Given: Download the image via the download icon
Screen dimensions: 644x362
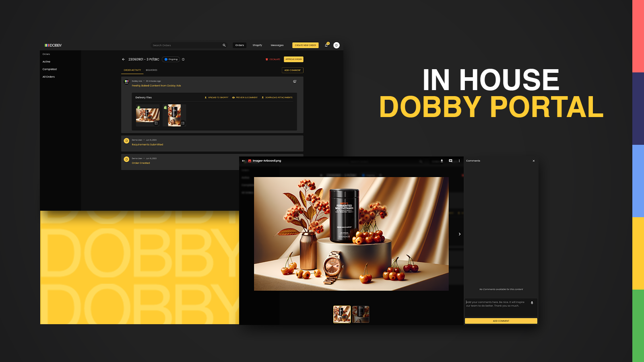Looking at the screenshot, I should 442,161.
